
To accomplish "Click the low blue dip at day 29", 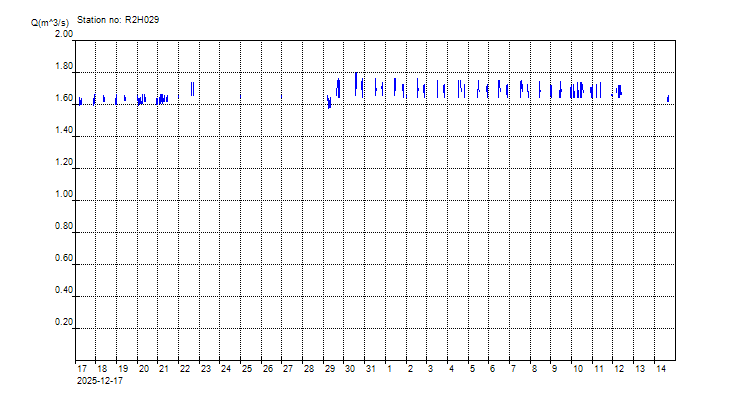I will point(329,103).
